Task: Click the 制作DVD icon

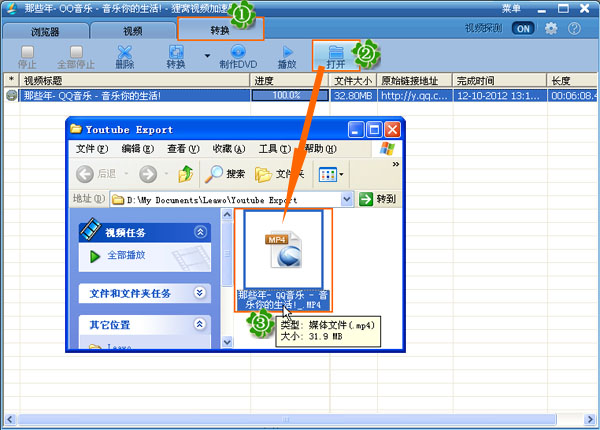Action: [238, 52]
